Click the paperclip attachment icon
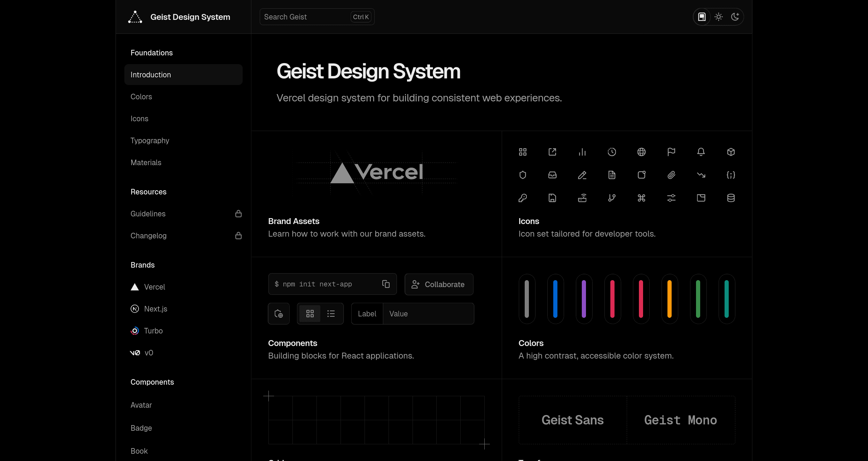Screen dimensions: 868x461 pos(671,175)
